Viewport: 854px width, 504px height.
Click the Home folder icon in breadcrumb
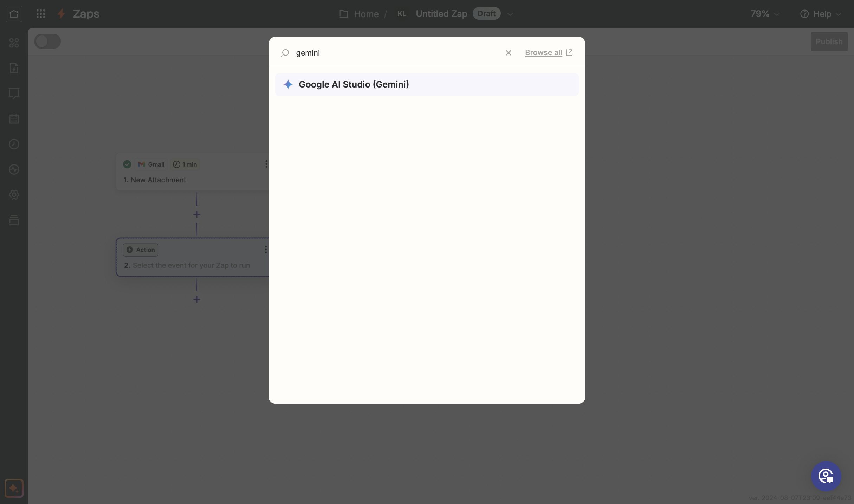pos(344,14)
